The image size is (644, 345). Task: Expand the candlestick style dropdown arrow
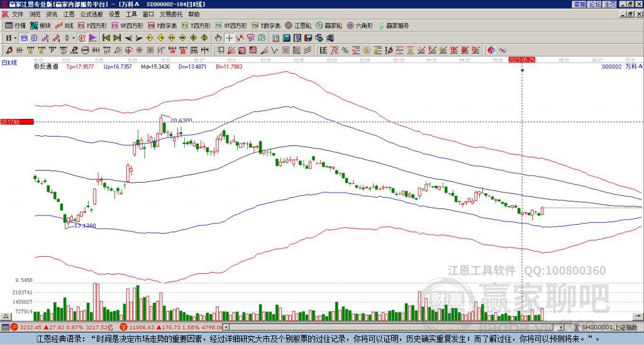tap(74, 38)
